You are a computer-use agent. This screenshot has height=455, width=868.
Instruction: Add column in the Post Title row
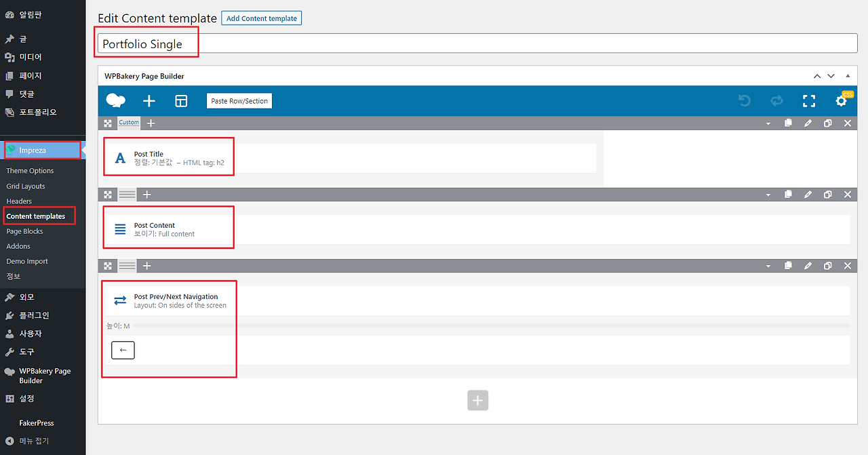point(151,123)
